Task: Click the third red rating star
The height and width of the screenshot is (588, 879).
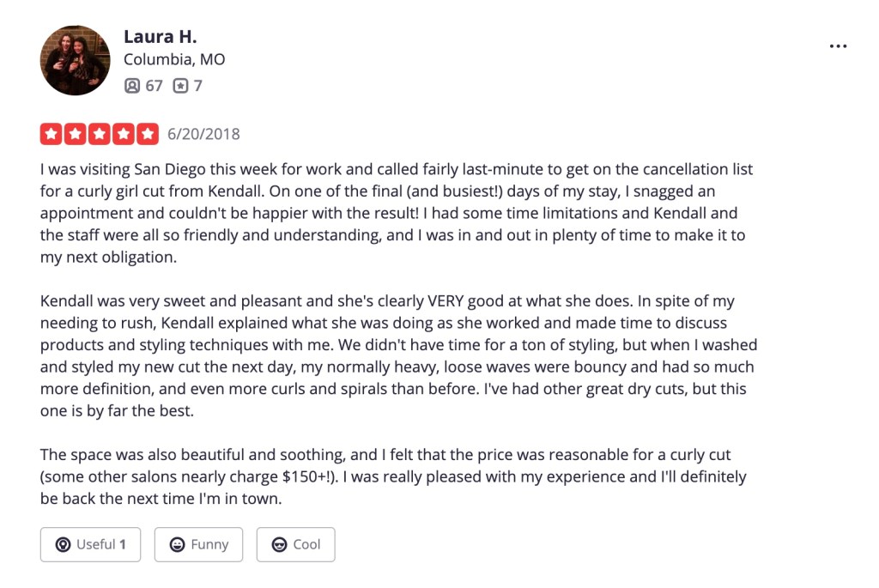Action: 100,134
